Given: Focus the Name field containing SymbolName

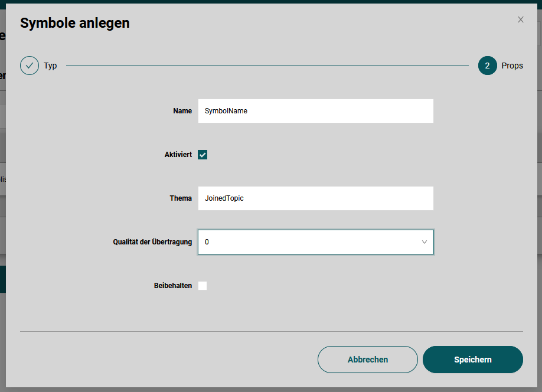Looking at the screenshot, I should [x=315, y=111].
